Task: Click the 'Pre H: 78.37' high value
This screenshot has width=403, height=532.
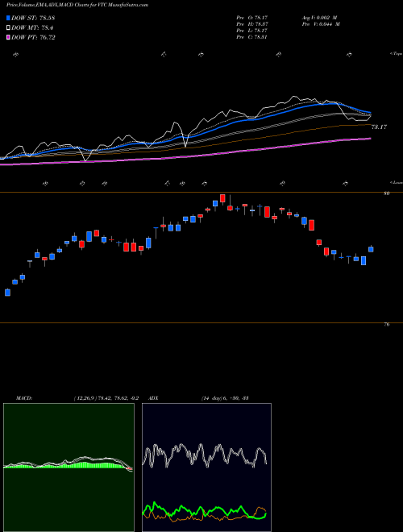Action: [x=252, y=24]
